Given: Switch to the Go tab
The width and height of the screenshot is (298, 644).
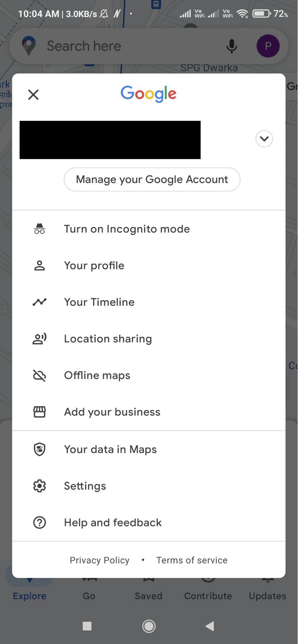Looking at the screenshot, I should click(x=89, y=588).
